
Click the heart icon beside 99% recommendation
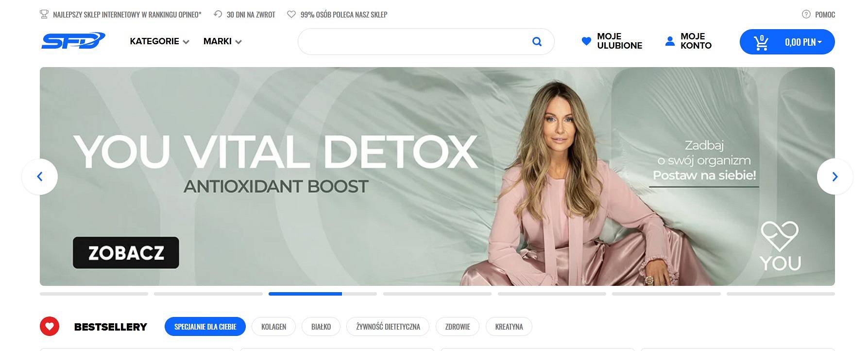[x=291, y=14]
